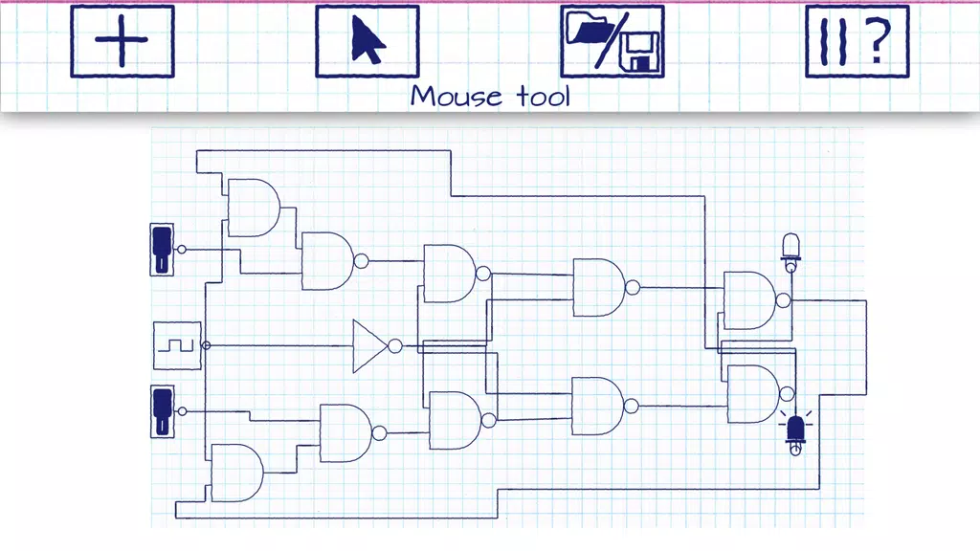Select the NOT gate in the center
The image size is (980, 551).
[x=368, y=345]
